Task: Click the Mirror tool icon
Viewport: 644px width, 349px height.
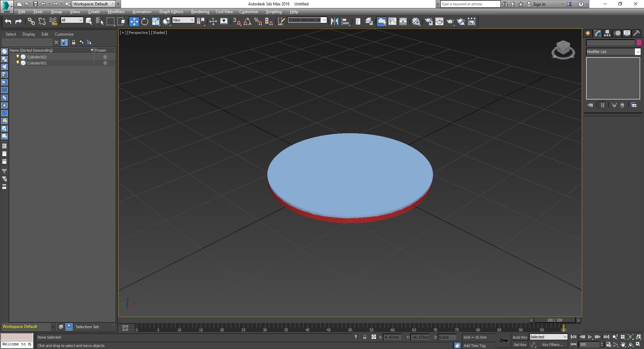Action: (334, 21)
